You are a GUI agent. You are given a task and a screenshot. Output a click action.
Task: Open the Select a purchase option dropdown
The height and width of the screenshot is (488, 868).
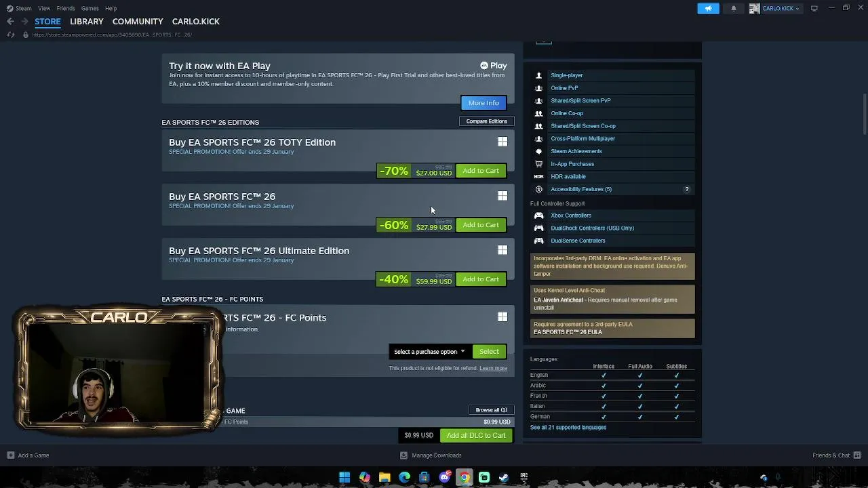429,352
